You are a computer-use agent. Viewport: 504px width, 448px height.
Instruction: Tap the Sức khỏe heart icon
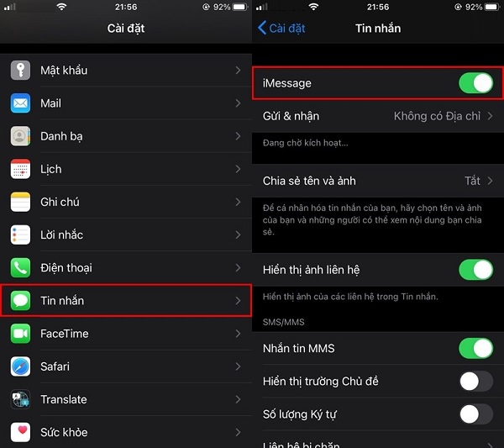pyautogui.click(x=20, y=432)
